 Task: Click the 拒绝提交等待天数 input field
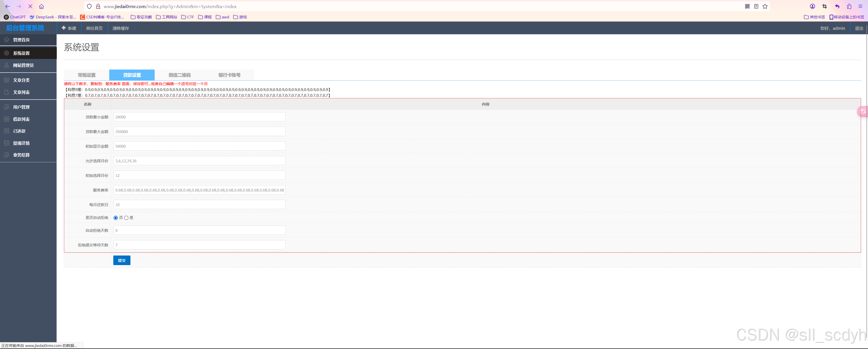click(200, 245)
